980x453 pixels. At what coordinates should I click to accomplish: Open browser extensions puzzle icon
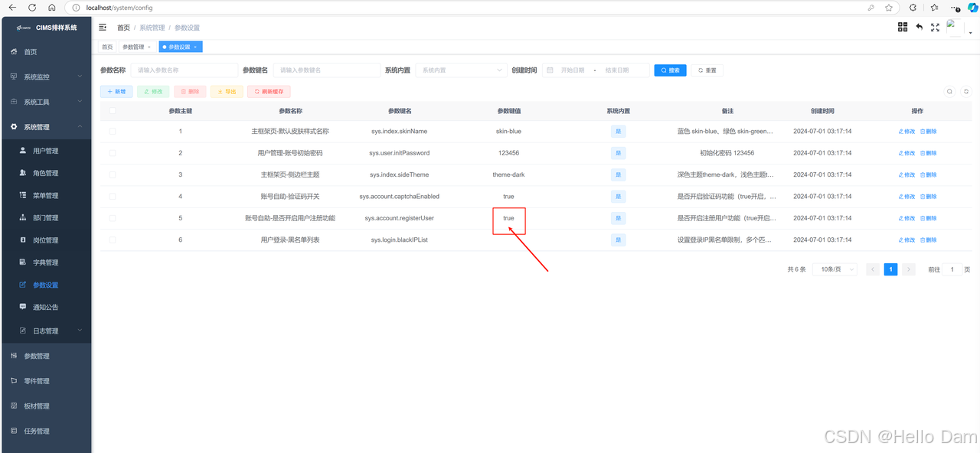(913, 7)
